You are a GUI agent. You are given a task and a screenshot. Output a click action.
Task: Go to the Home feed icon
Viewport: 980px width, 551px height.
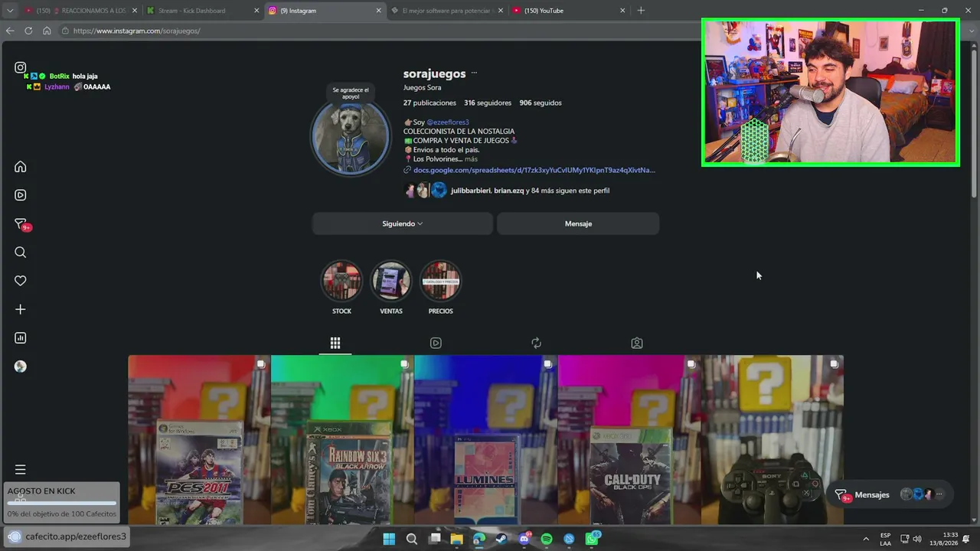pyautogui.click(x=21, y=167)
